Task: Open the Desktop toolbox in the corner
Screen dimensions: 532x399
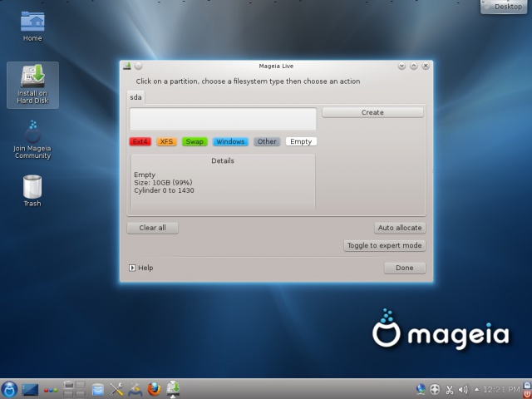Action: [x=504, y=7]
